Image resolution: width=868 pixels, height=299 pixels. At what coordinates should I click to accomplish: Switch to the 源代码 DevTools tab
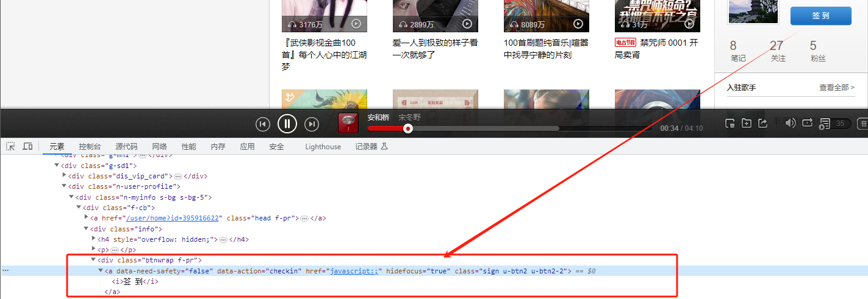click(x=126, y=147)
